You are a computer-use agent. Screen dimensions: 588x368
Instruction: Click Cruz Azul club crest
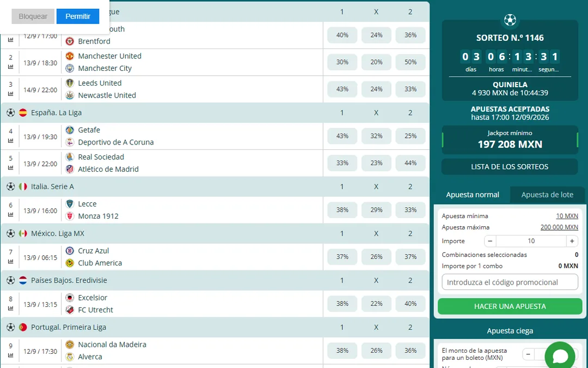pos(70,251)
